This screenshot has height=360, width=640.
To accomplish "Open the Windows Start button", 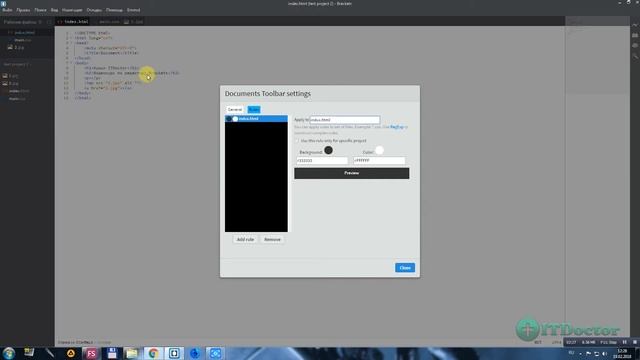I will click(x=9, y=353).
